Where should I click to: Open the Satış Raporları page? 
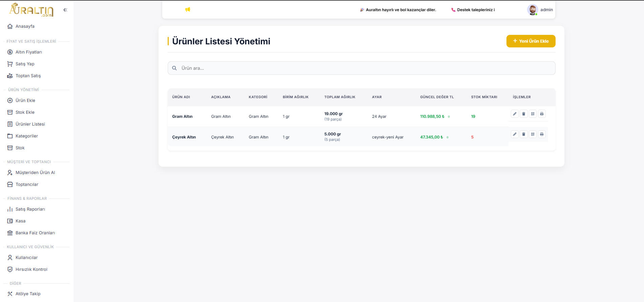pyautogui.click(x=30, y=209)
